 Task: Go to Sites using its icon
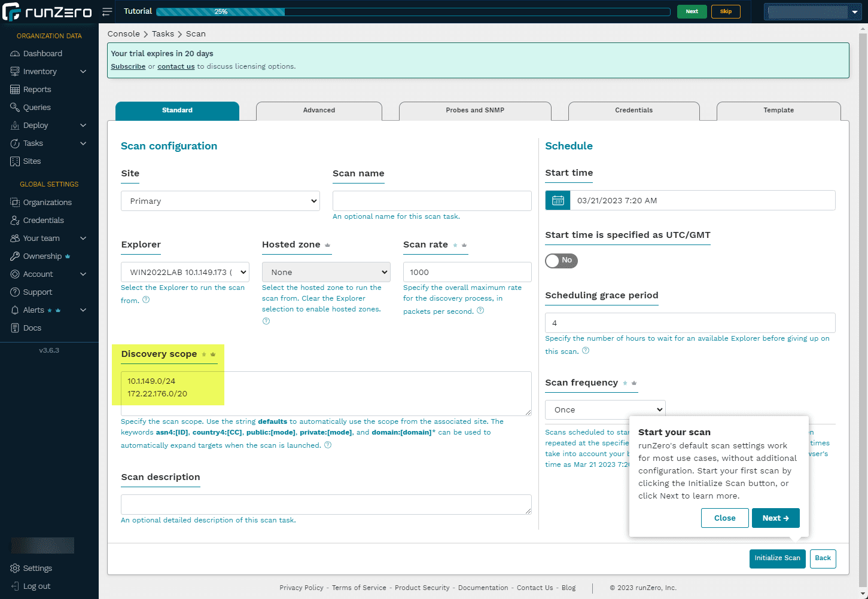tap(15, 161)
